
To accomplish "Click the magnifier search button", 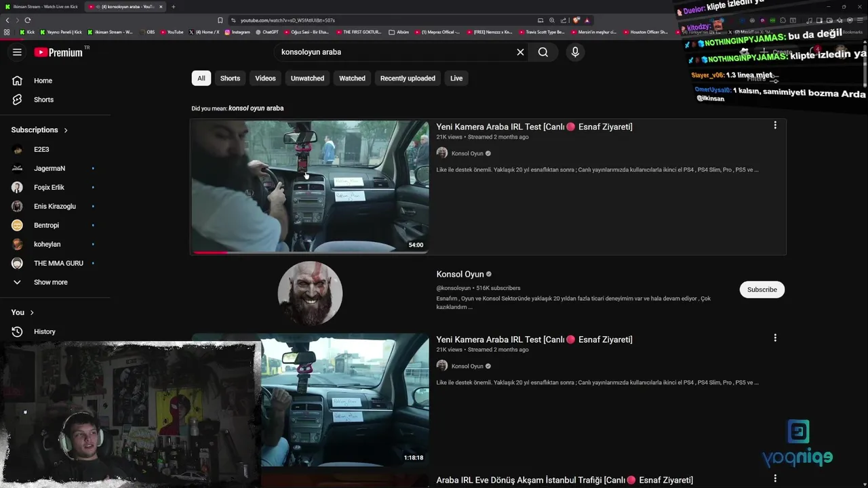I will 543,52.
